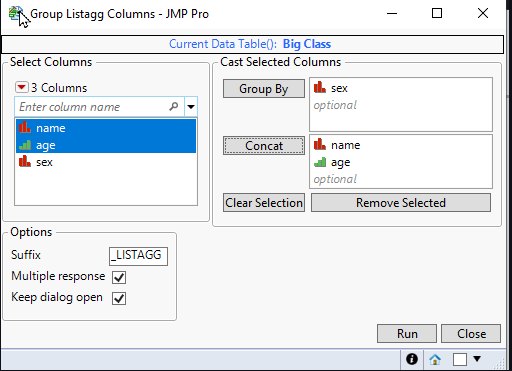Screen dimensions: 512x371
Task: Select the name column in Select Columns list
Action: click(x=106, y=128)
